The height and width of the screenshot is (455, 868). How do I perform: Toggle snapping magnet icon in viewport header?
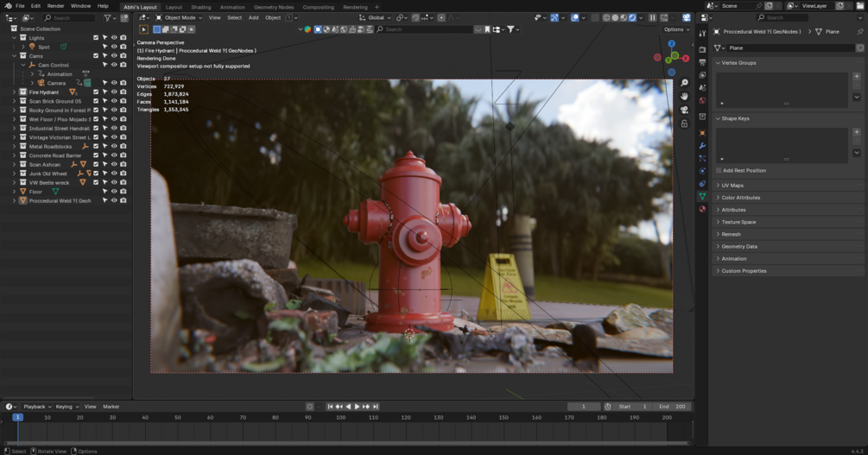[x=415, y=18]
